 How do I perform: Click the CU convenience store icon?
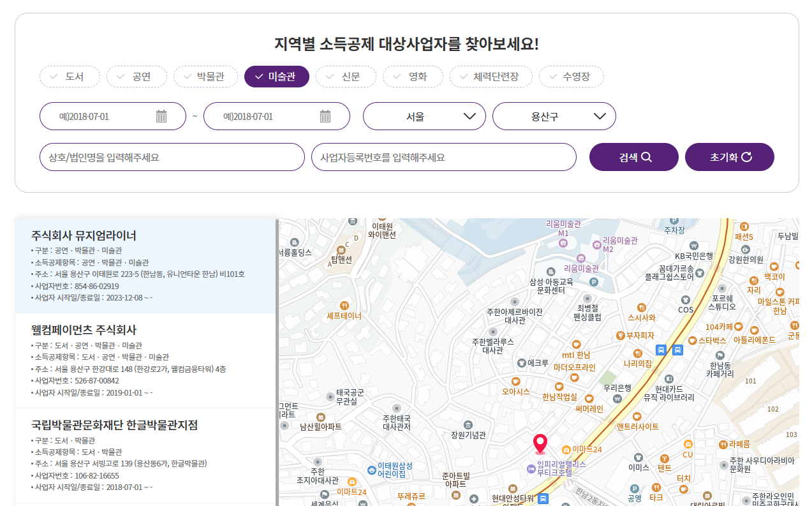[688, 444]
